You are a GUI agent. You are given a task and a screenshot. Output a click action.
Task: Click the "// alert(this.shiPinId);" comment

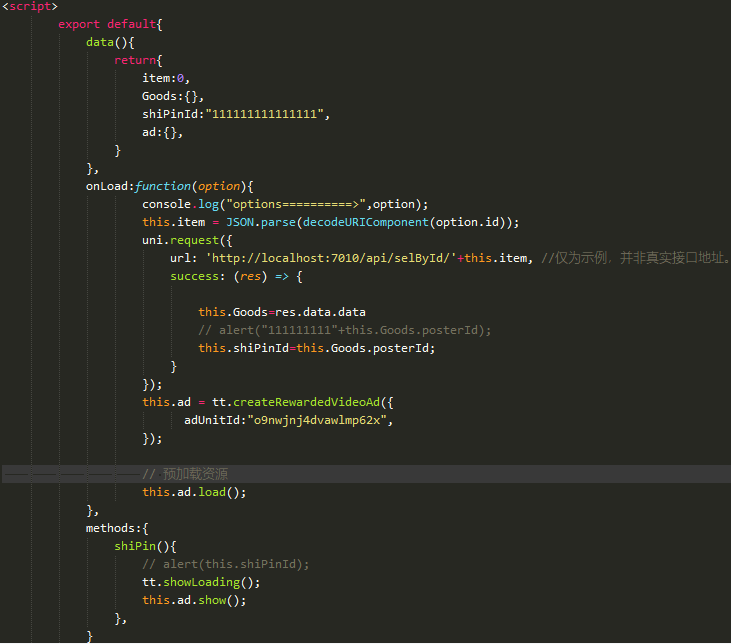click(226, 565)
